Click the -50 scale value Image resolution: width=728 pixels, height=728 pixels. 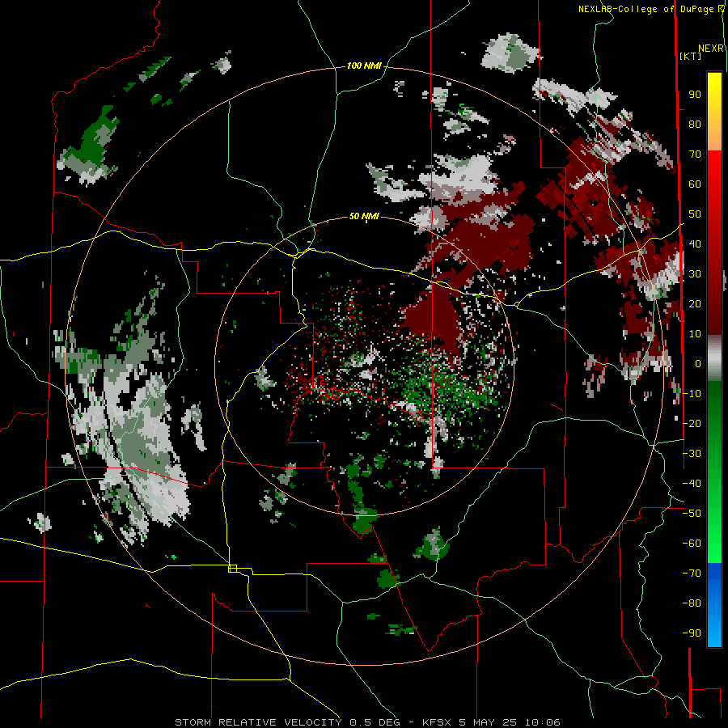(x=692, y=513)
